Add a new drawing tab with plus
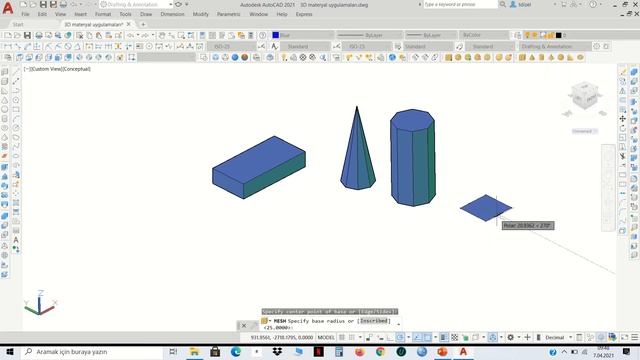 pos(143,24)
